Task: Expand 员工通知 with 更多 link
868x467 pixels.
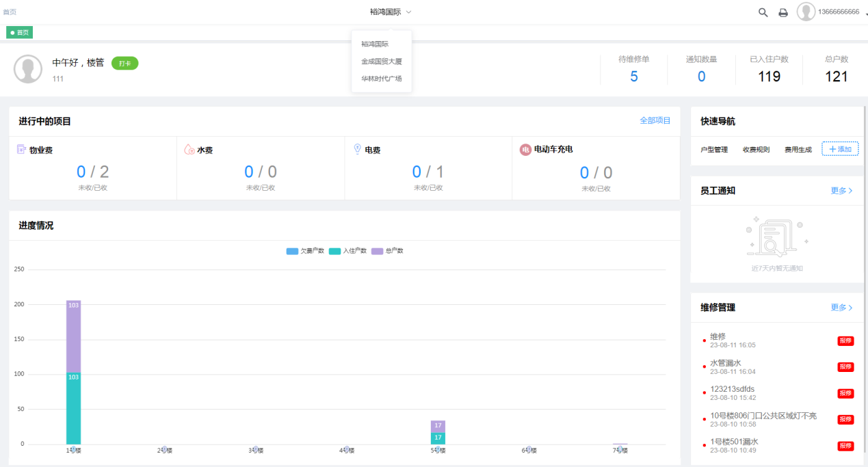Action: (x=841, y=191)
